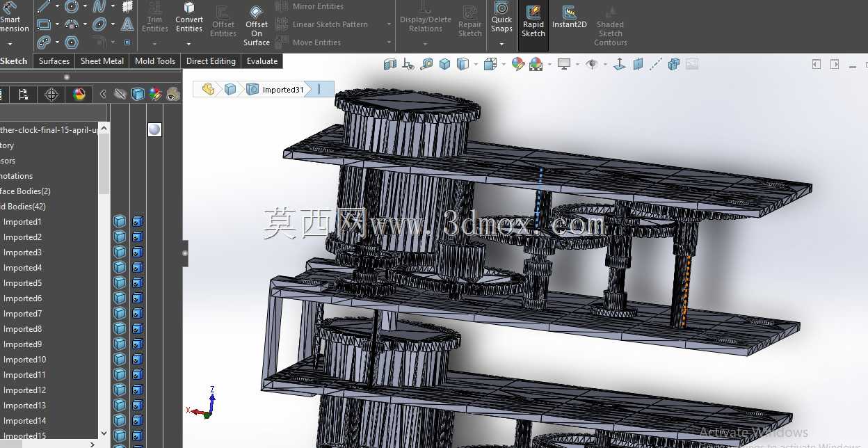Screen dimensions: 868x448
Task: Click the Quick Snaps button
Action: pos(501,17)
